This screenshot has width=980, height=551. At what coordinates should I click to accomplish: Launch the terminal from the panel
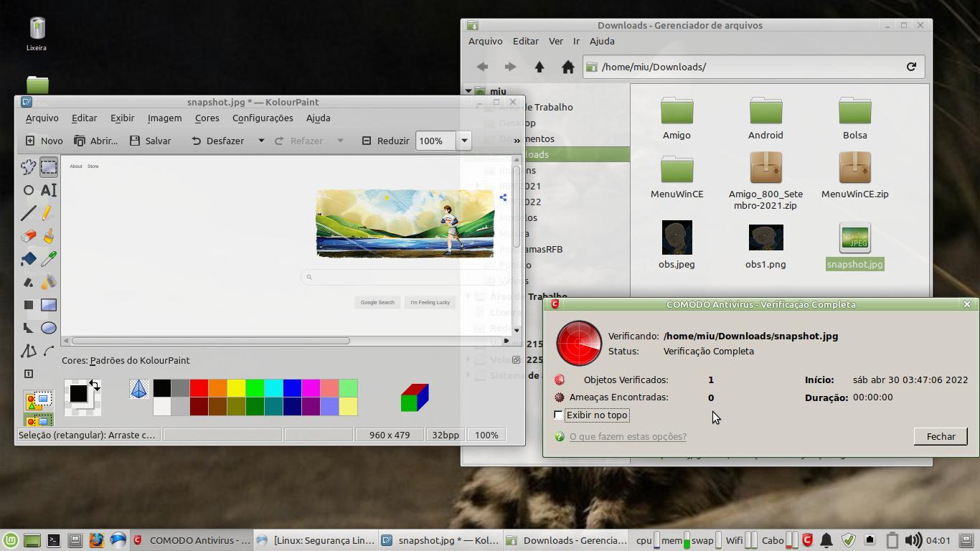coord(54,540)
